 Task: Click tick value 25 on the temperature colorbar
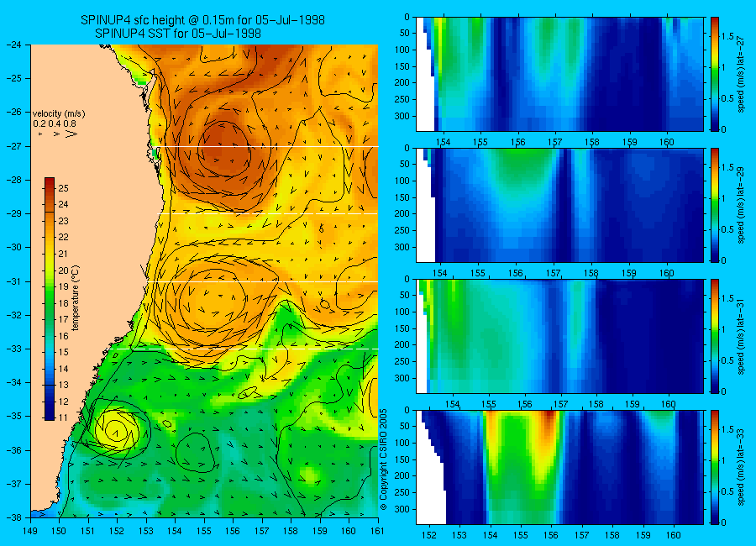click(63, 188)
